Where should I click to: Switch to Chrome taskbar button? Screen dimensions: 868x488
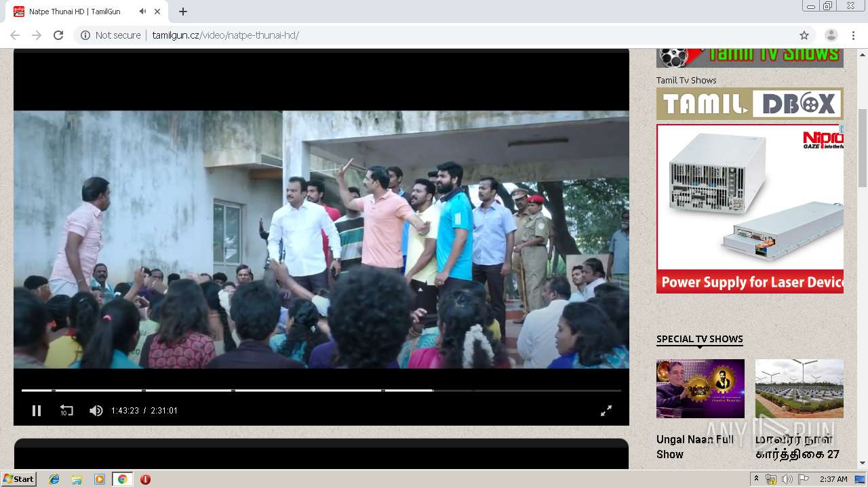(x=122, y=479)
